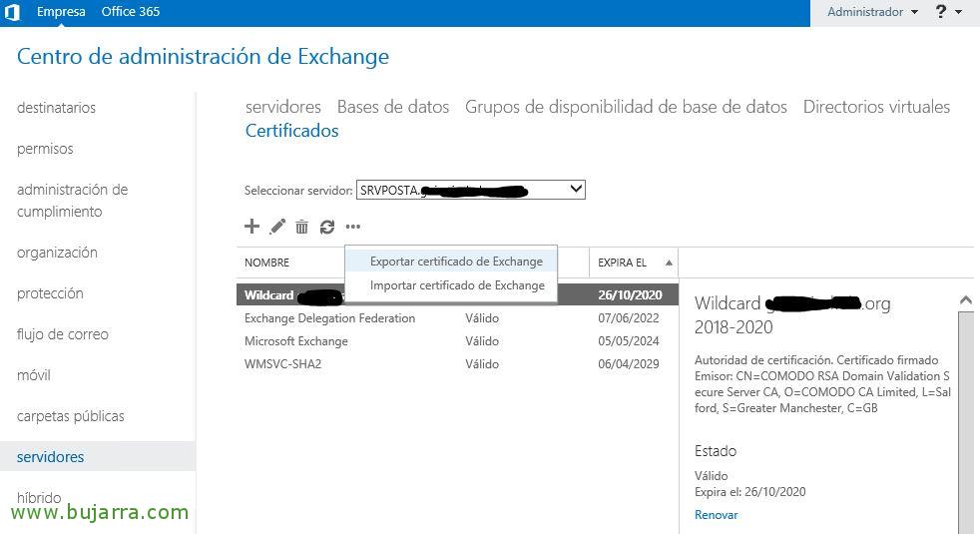The width and height of the screenshot is (980, 534).
Task: Open the Administrador user dropdown
Action: coord(871,12)
